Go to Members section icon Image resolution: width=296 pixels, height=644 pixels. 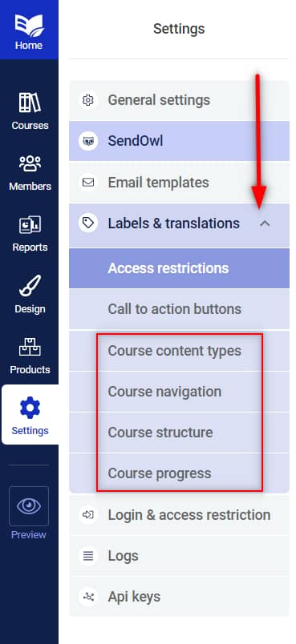pyautogui.click(x=30, y=164)
